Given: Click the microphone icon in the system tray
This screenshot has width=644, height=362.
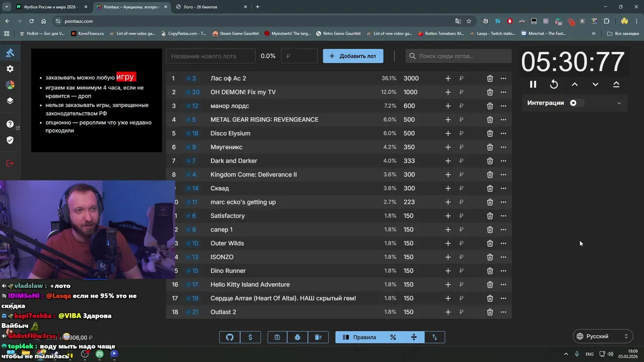Looking at the screenshot, I should (x=577, y=354).
